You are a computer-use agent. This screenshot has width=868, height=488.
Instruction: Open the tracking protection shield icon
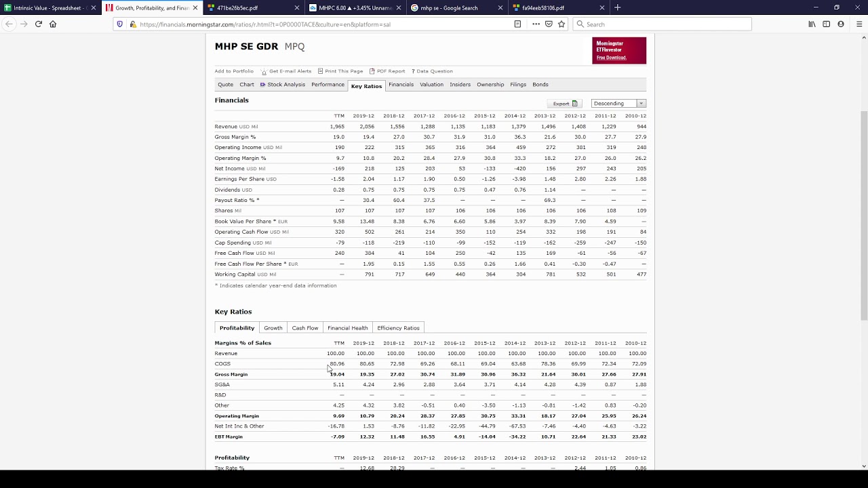click(120, 24)
